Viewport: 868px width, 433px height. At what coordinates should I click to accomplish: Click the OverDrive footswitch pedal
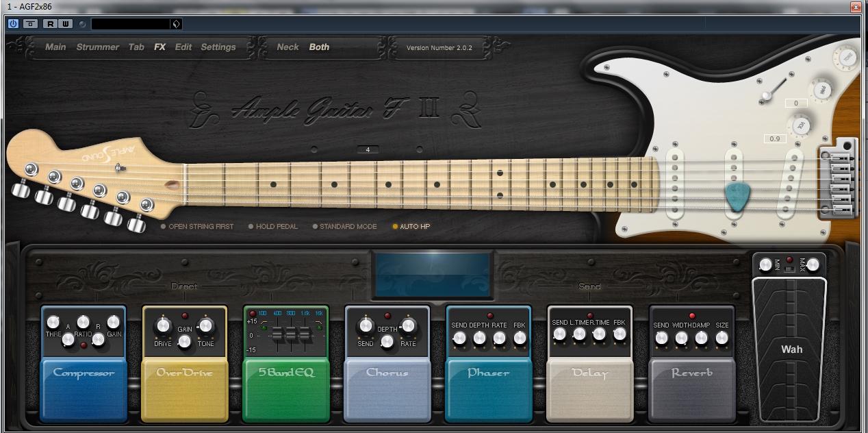pos(185,389)
